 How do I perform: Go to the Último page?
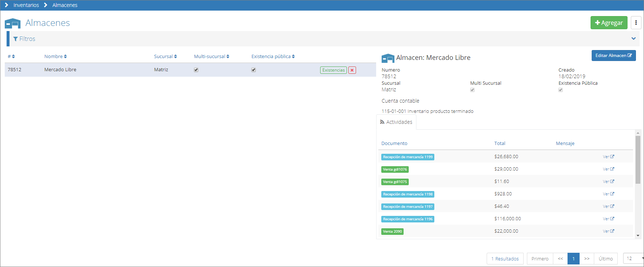[x=606, y=259]
